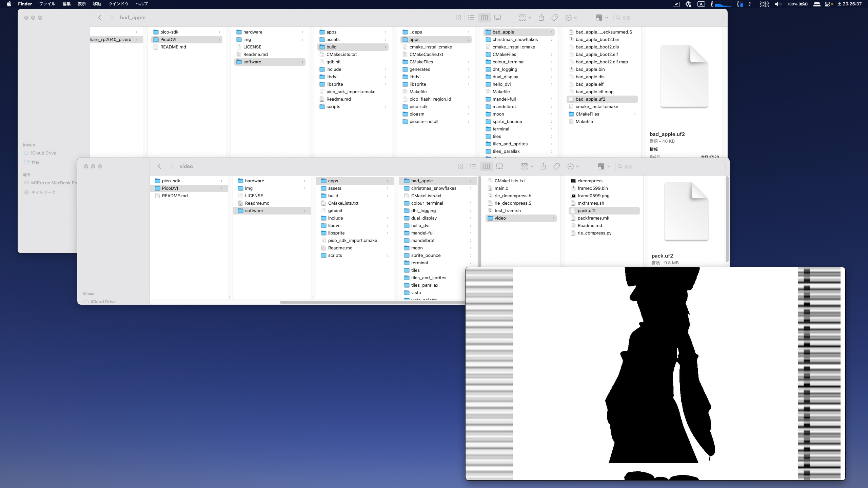This screenshot has height=488, width=868.
Task: Select the rle_compress.py file
Action: coord(594,233)
